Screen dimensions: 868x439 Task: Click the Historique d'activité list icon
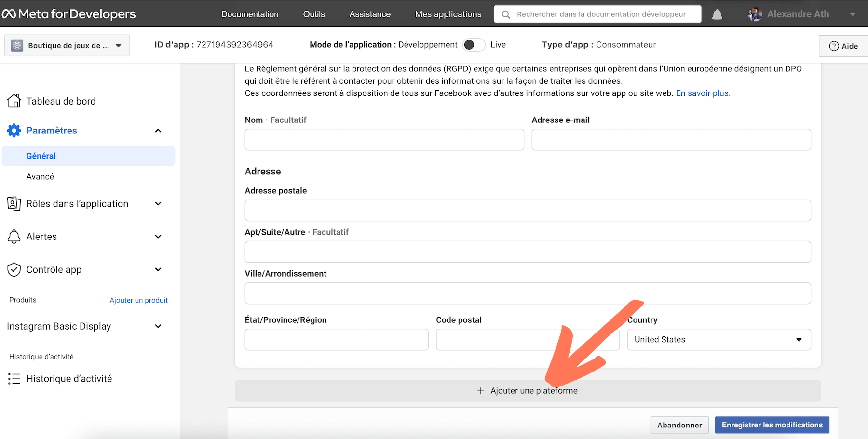(x=14, y=379)
